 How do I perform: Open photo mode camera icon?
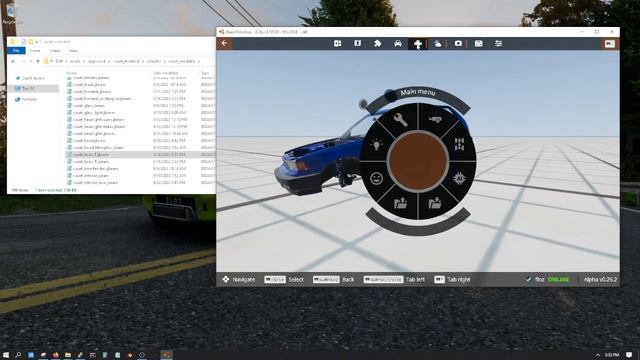458,43
